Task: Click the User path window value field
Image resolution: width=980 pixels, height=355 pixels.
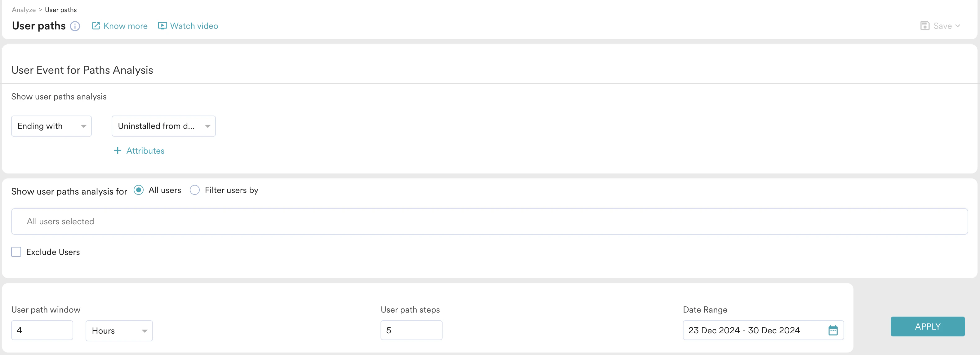Action: (x=42, y=330)
